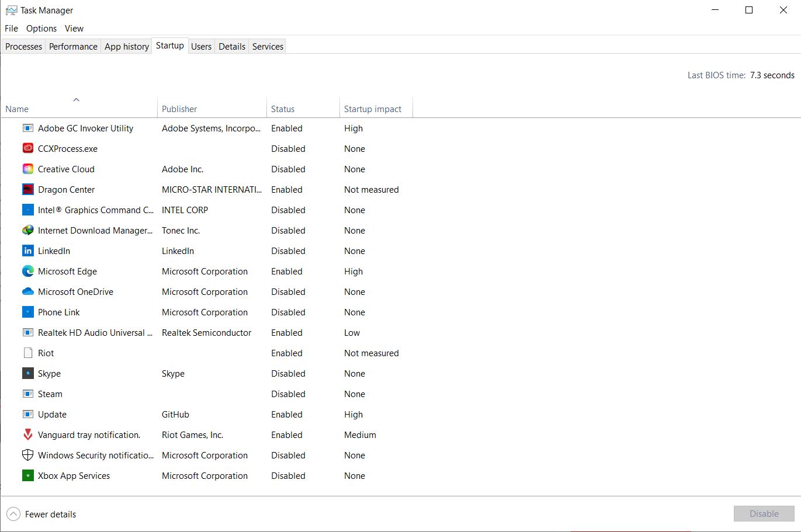Click the Realtek Semiconductor publisher cell
Screen dimensions: 801x532
pos(206,332)
